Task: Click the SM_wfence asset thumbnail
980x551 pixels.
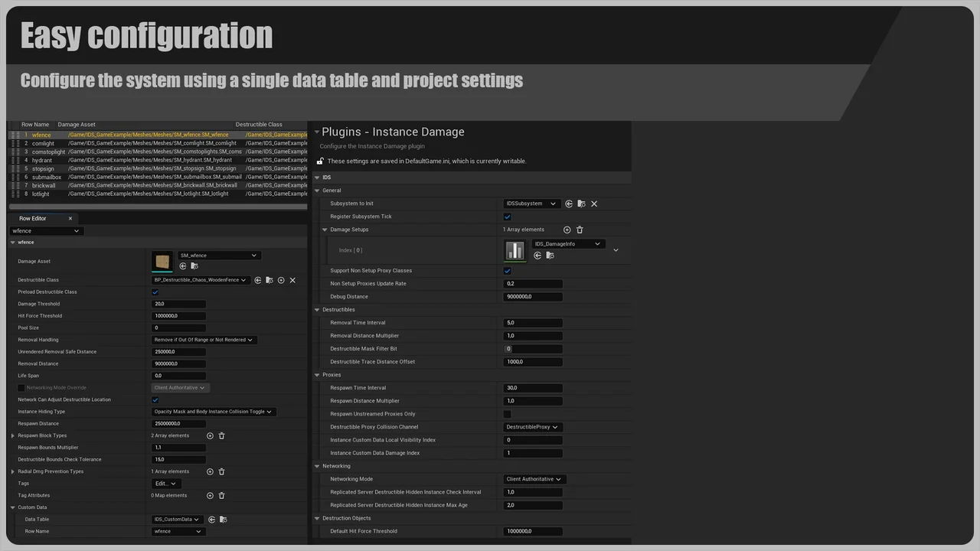Action: tap(162, 262)
